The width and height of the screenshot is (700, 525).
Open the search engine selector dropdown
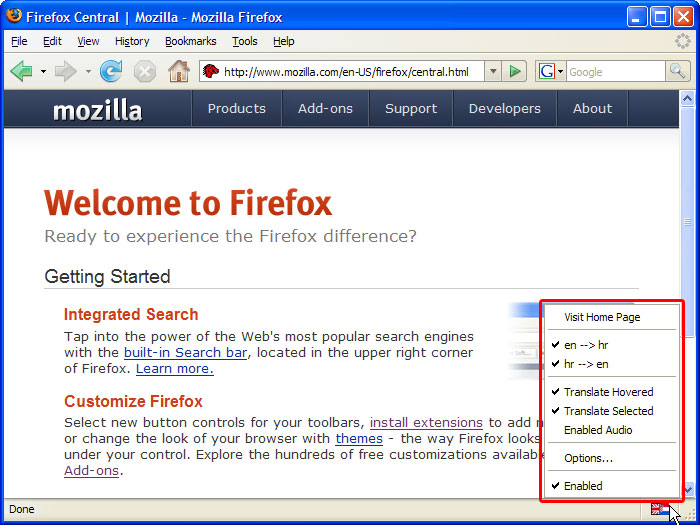click(560, 71)
